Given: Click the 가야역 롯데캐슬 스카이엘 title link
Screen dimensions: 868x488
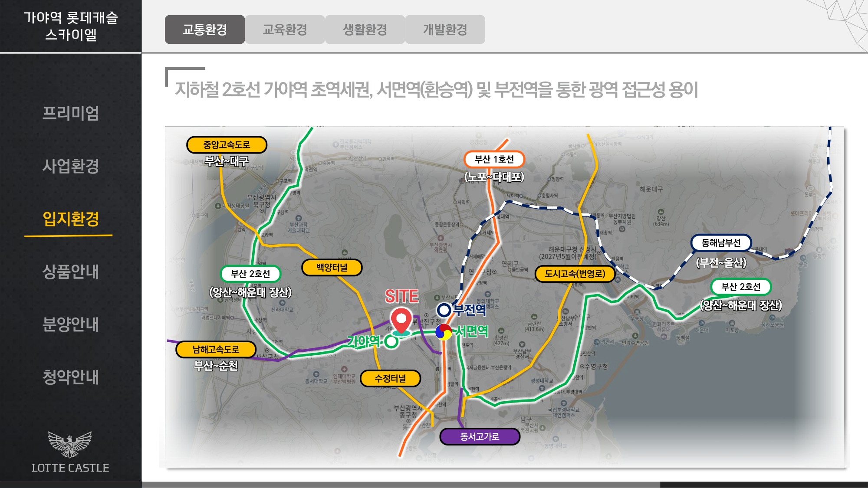Looking at the screenshot, I should coord(70,26).
